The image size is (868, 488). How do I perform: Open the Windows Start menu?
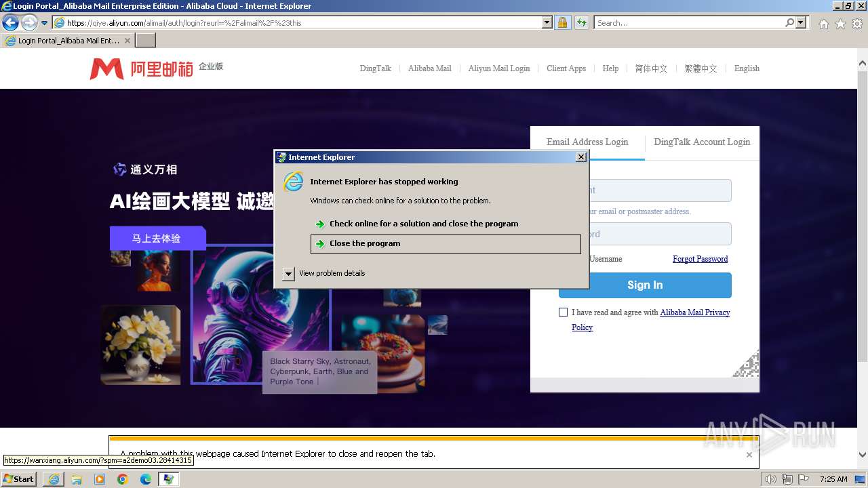[19, 479]
